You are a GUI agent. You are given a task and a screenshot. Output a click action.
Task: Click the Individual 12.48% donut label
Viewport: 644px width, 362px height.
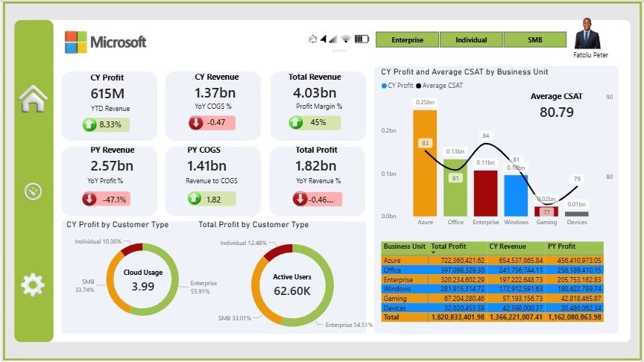coord(244,243)
